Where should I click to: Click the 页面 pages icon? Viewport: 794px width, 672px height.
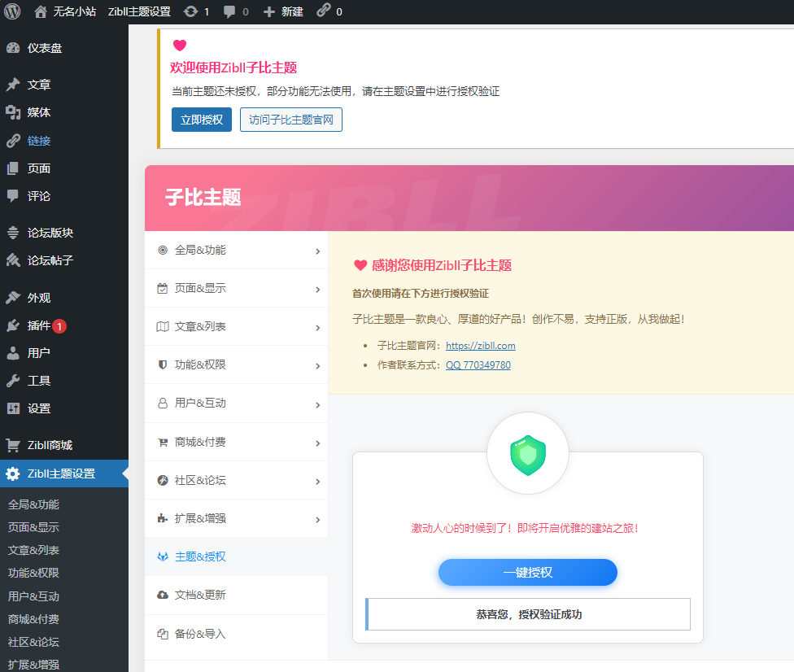pyautogui.click(x=13, y=168)
